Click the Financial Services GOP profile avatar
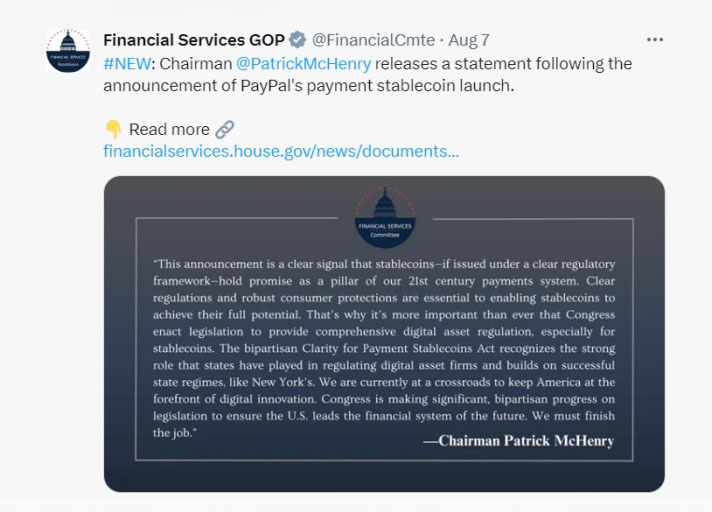712x512 pixels. click(68, 51)
